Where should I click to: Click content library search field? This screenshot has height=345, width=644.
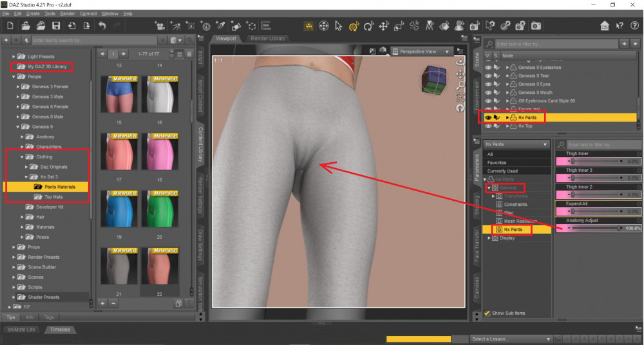point(94,41)
